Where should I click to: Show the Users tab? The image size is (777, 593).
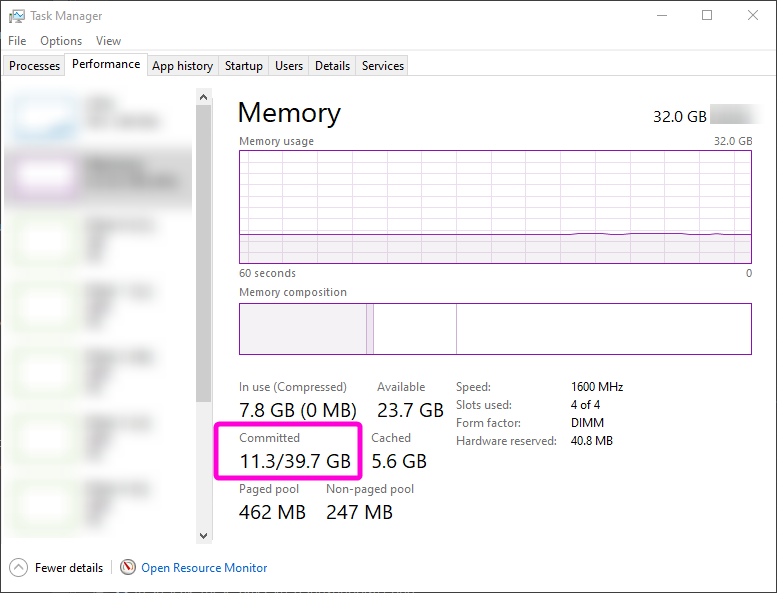(x=289, y=66)
